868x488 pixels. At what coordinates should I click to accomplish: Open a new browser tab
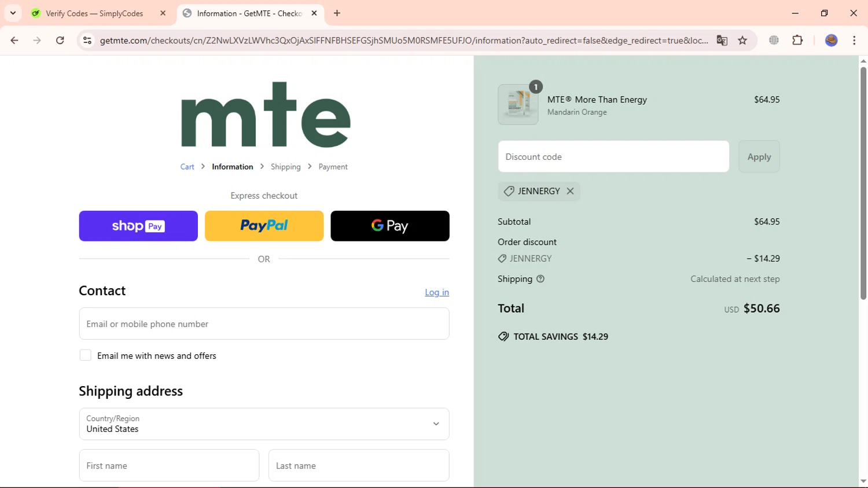(x=337, y=13)
